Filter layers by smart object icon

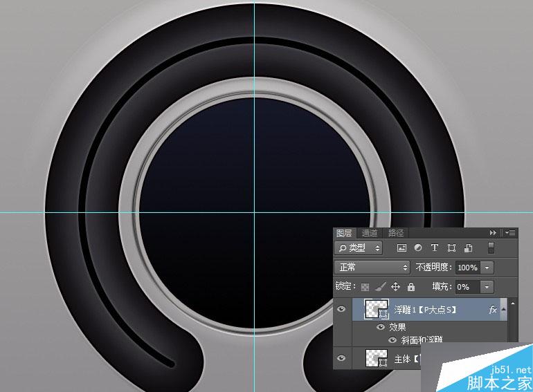pos(468,248)
